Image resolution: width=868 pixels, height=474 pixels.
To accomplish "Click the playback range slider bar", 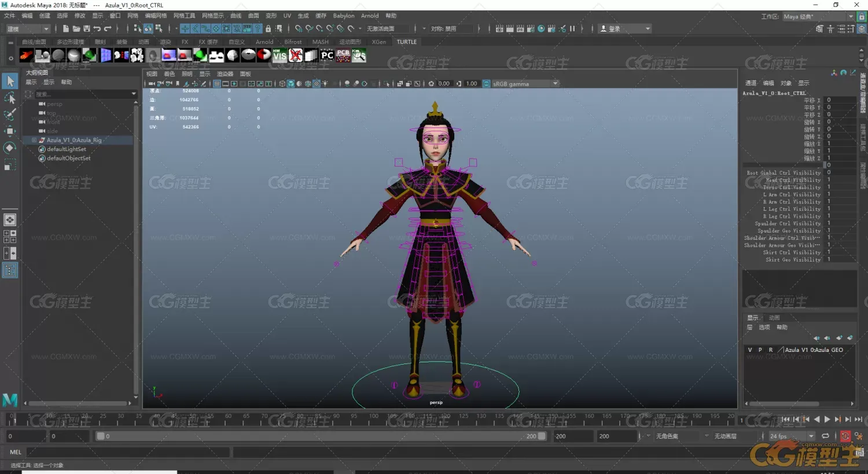I will point(321,436).
